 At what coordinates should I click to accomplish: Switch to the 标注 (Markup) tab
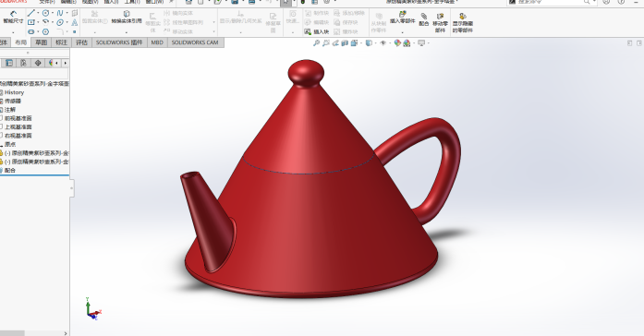(x=61, y=42)
